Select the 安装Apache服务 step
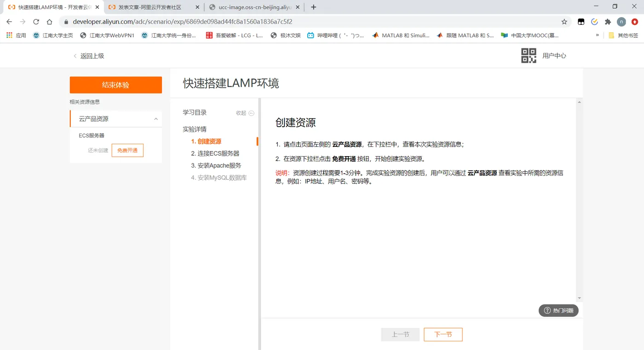 click(216, 165)
